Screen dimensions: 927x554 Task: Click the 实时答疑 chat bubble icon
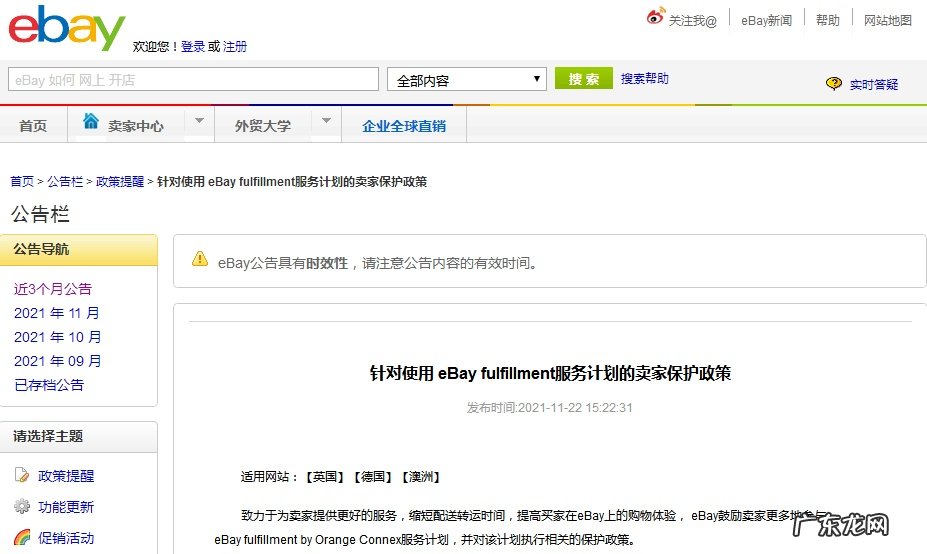pyautogui.click(x=834, y=83)
